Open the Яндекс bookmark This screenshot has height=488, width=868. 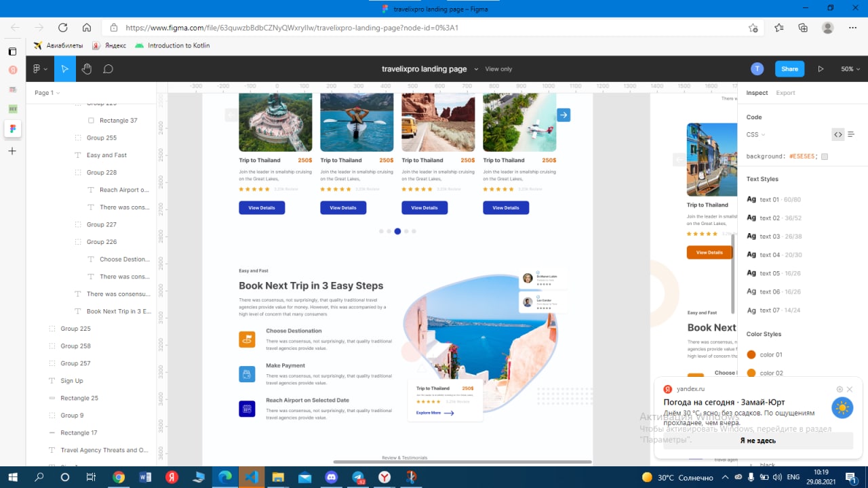(109, 45)
